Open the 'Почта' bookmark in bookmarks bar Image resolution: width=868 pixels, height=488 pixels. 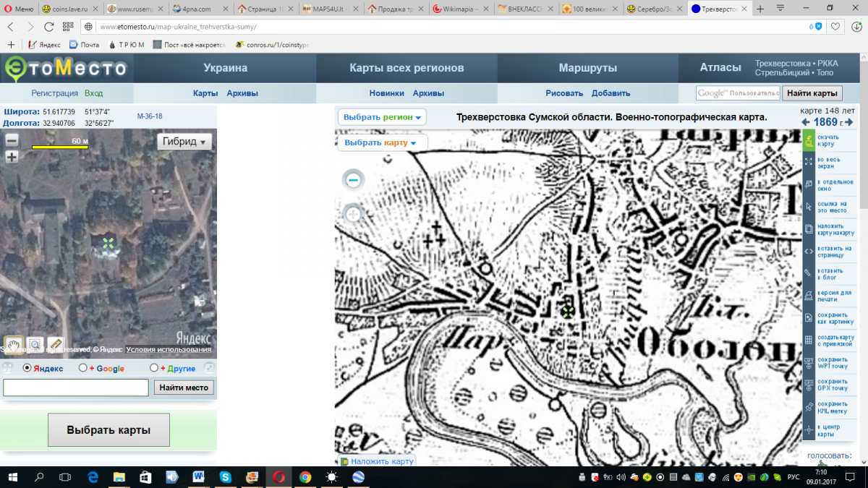pos(84,45)
